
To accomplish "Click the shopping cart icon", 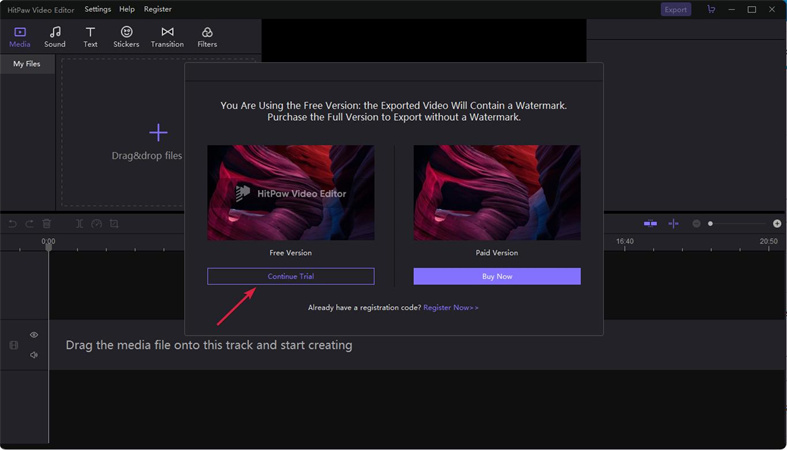I will pos(711,9).
